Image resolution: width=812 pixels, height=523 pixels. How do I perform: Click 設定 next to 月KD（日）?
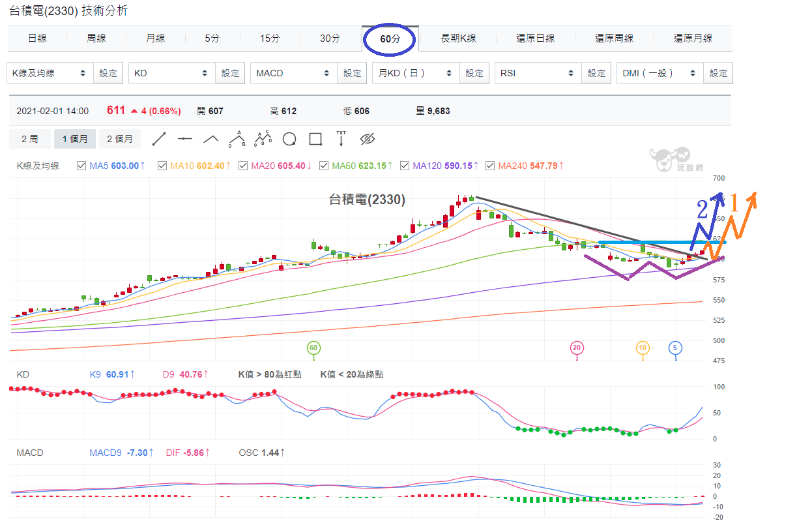[474, 73]
